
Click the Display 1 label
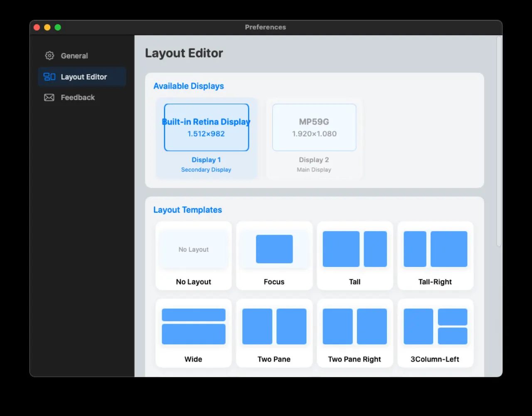click(x=206, y=160)
